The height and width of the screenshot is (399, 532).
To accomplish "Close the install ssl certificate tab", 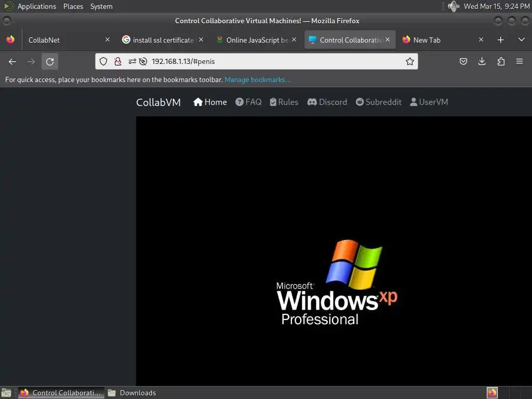I will pyautogui.click(x=201, y=39).
